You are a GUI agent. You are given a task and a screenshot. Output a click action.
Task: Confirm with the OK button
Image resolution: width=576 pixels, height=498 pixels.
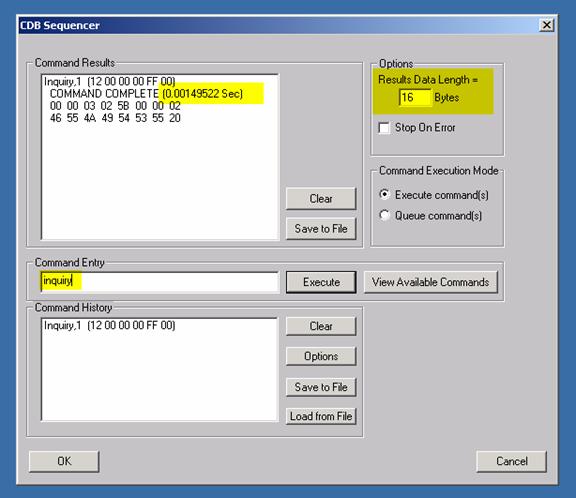click(x=64, y=461)
